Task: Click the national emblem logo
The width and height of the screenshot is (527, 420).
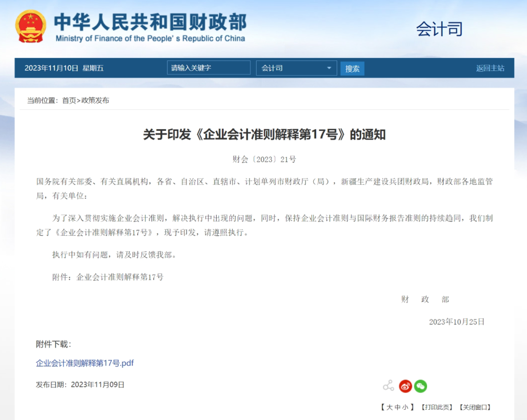Action: (31, 26)
